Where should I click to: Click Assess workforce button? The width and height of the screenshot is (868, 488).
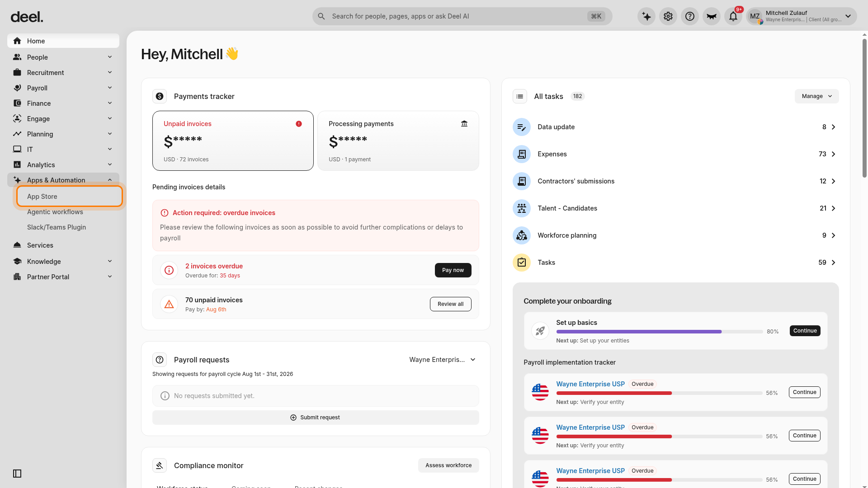coord(448,465)
